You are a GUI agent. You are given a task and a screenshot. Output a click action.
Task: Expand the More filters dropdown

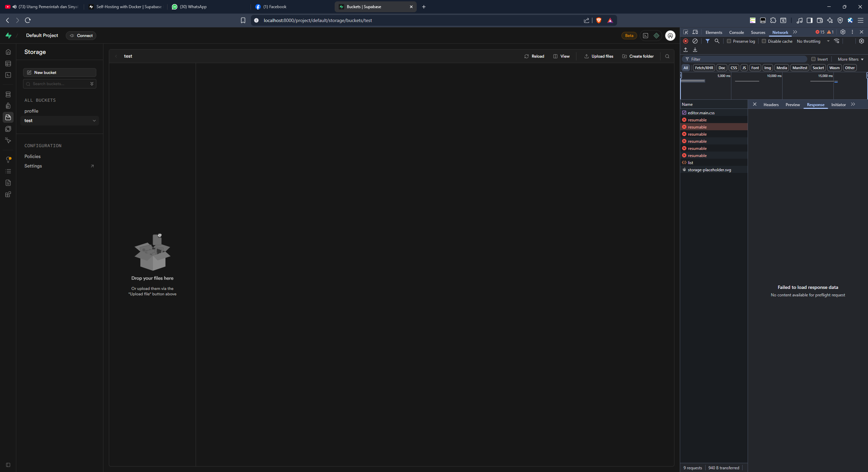click(850, 59)
